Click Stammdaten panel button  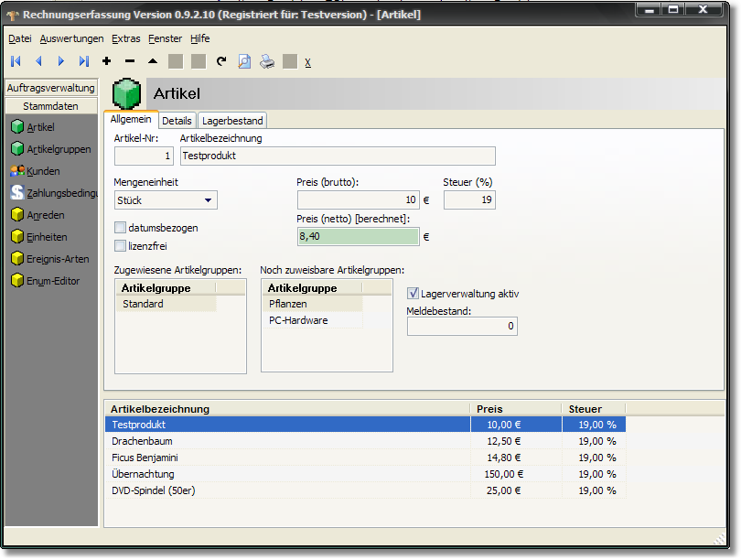click(x=51, y=106)
